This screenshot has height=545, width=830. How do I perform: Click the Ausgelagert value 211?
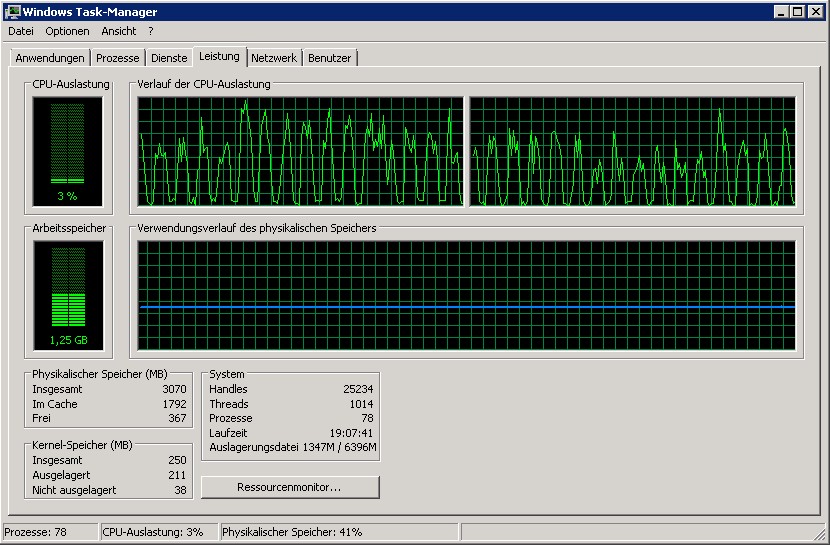[177, 475]
